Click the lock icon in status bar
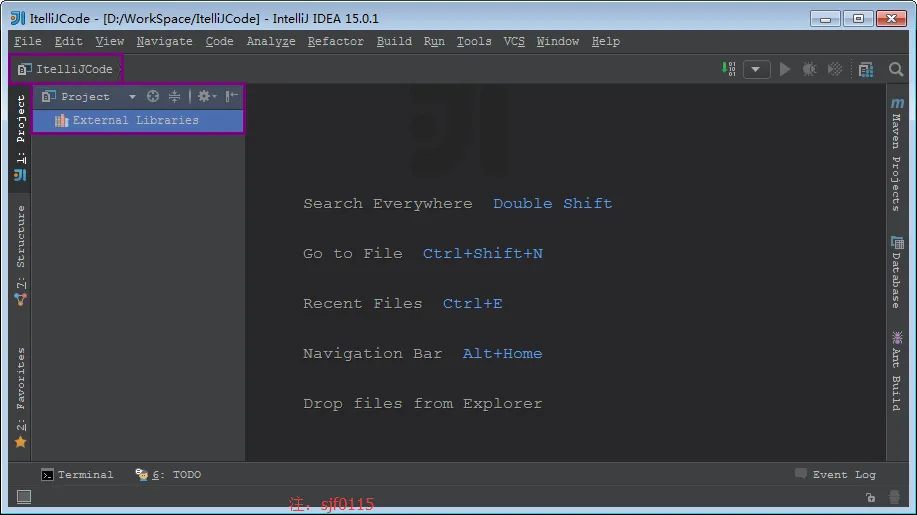The image size is (917, 515). [x=870, y=497]
